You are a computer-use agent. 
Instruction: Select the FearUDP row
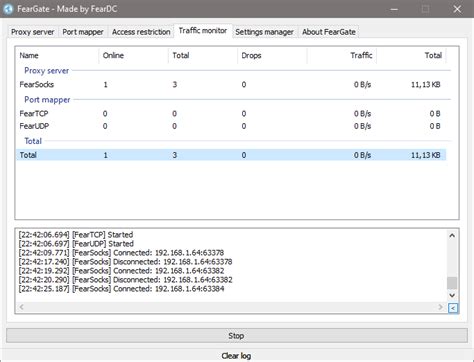point(231,126)
